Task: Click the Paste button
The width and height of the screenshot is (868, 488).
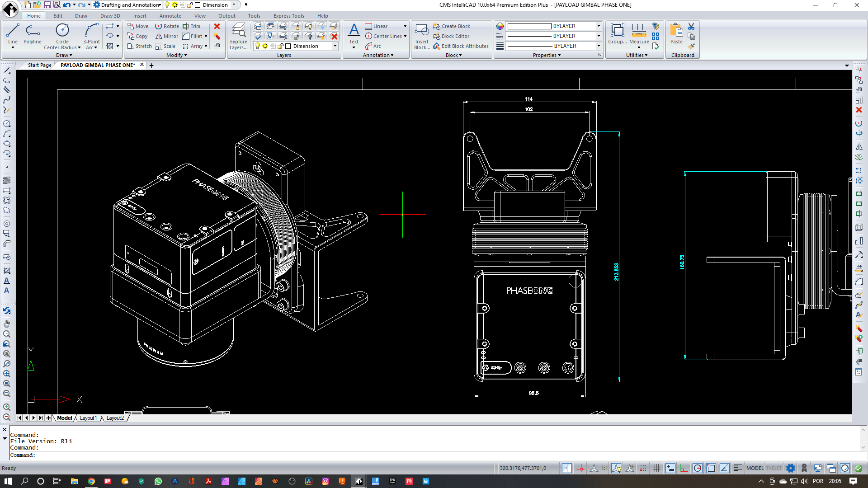Action: [676, 34]
